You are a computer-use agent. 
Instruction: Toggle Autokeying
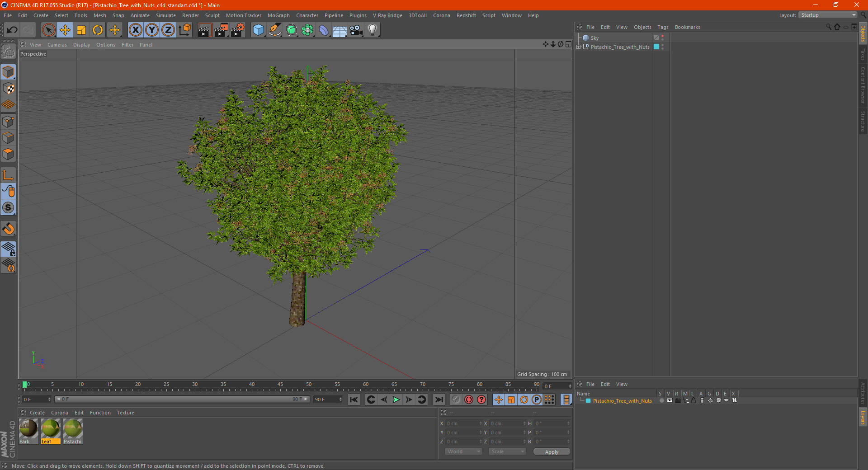click(x=469, y=399)
